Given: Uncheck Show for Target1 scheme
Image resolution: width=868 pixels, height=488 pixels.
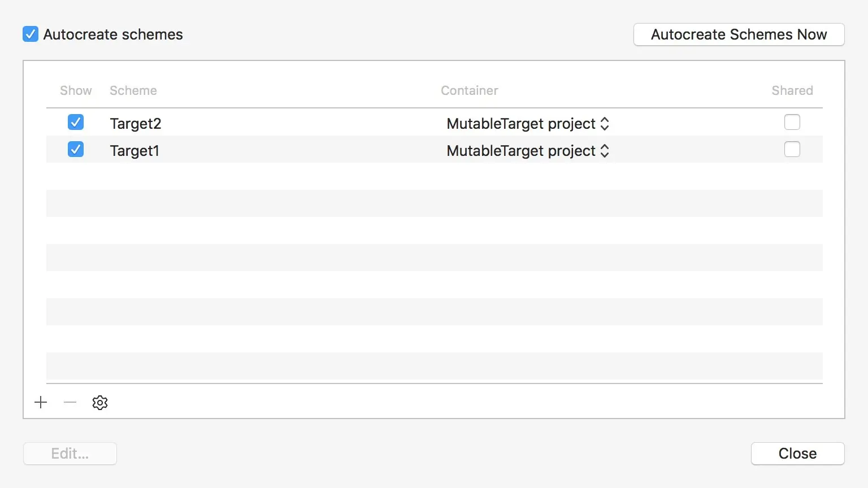Looking at the screenshot, I should point(76,149).
